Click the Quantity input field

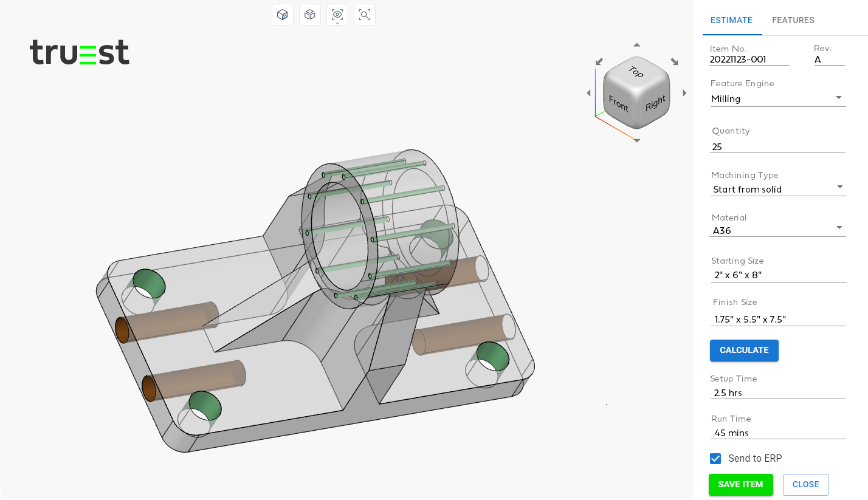(777, 146)
